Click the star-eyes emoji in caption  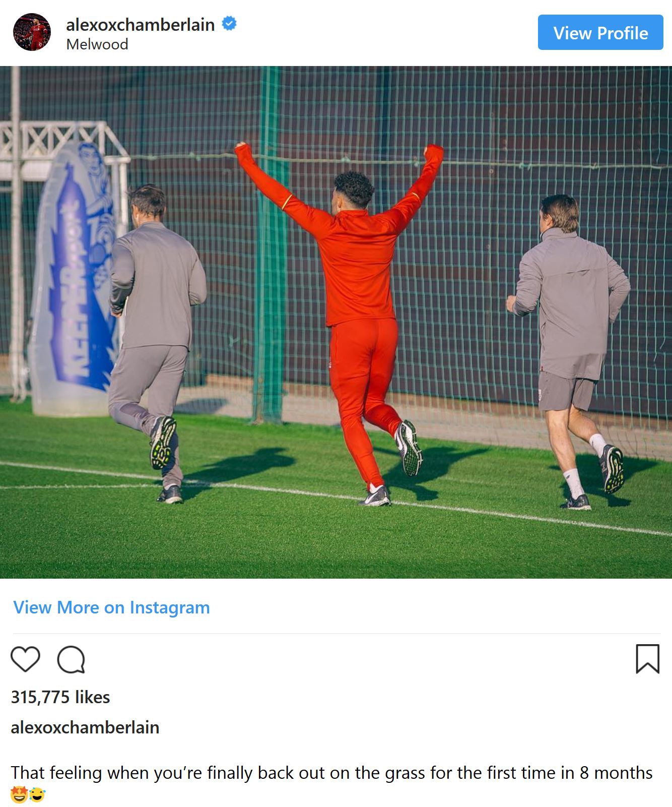point(19,795)
